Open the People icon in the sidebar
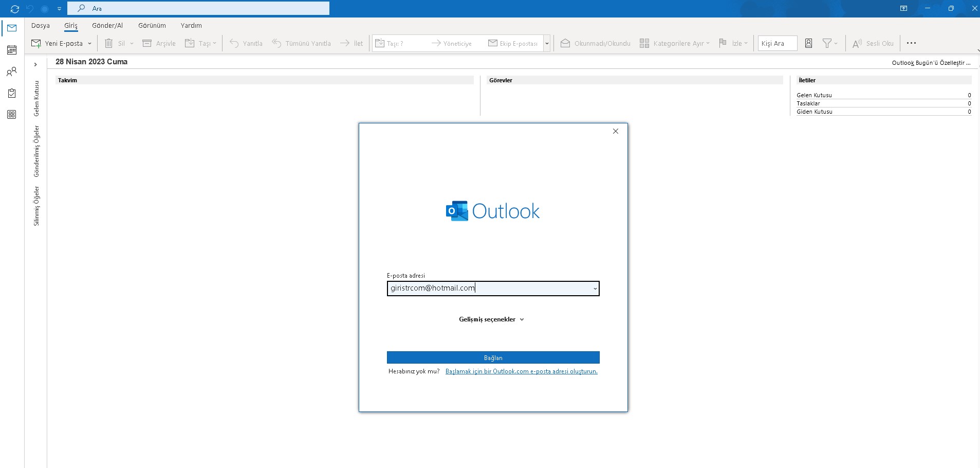 [11, 71]
